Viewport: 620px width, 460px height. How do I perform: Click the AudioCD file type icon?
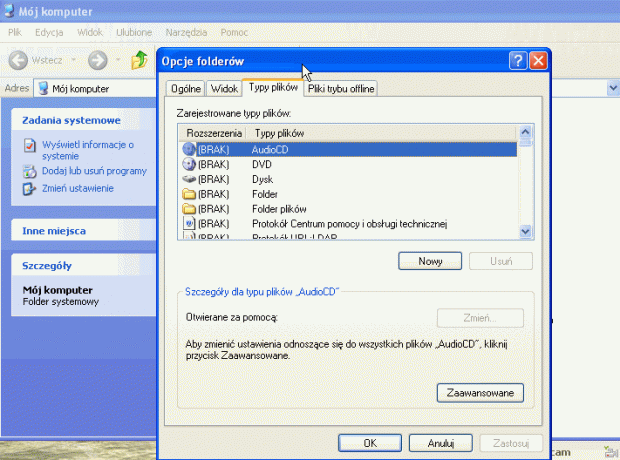click(188, 149)
